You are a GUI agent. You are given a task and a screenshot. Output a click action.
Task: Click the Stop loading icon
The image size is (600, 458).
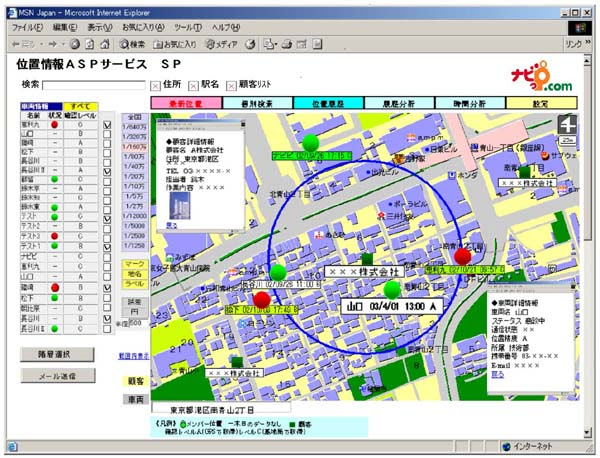pos(75,44)
